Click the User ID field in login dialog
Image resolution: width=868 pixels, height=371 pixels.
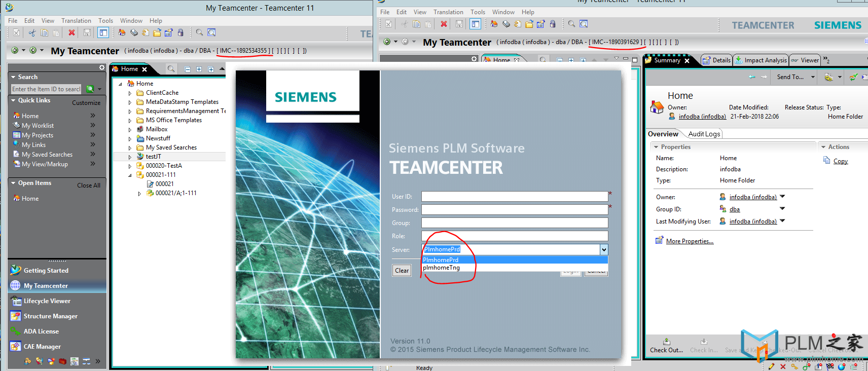pyautogui.click(x=515, y=197)
